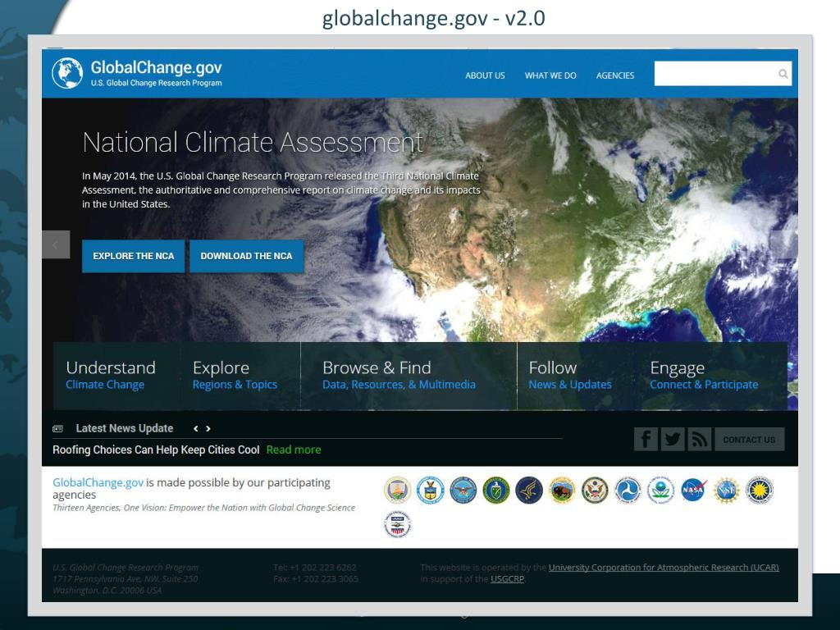The image size is (840, 630).
Task: Open the About Us menu
Action: coord(485,75)
